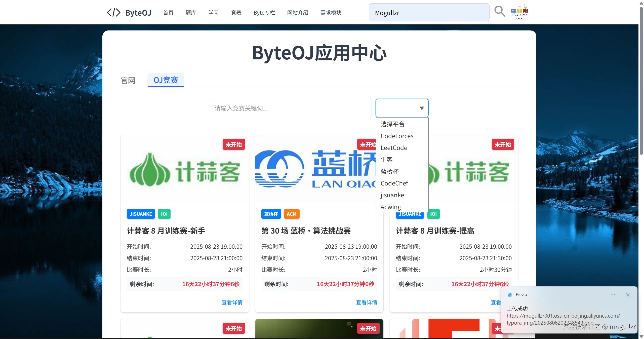The width and height of the screenshot is (644, 339).
Task: Open PicGo notification options (three dots)
Action: pos(613,295)
